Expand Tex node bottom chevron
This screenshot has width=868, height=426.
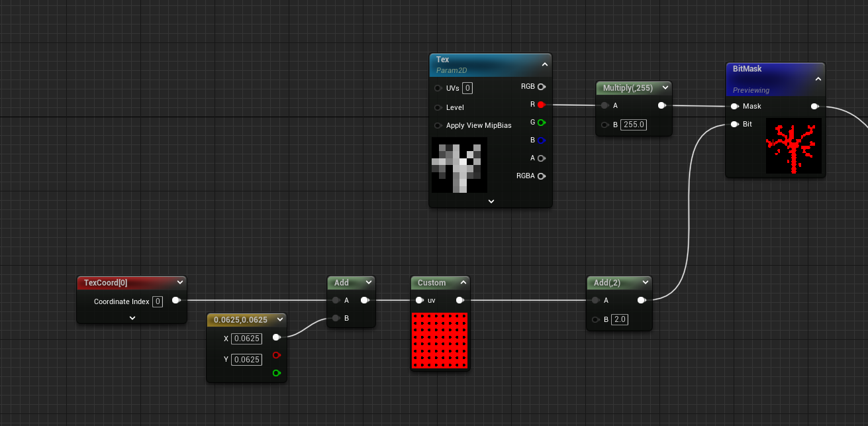[491, 201]
